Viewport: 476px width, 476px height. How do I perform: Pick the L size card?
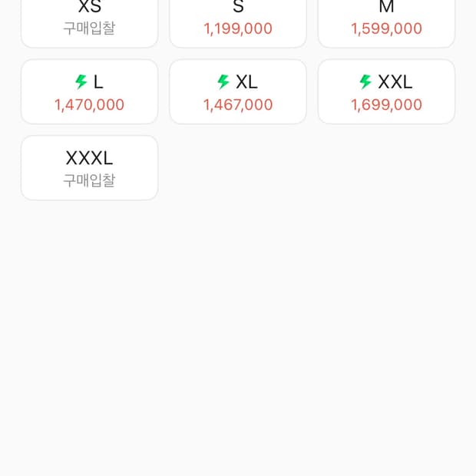point(90,91)
